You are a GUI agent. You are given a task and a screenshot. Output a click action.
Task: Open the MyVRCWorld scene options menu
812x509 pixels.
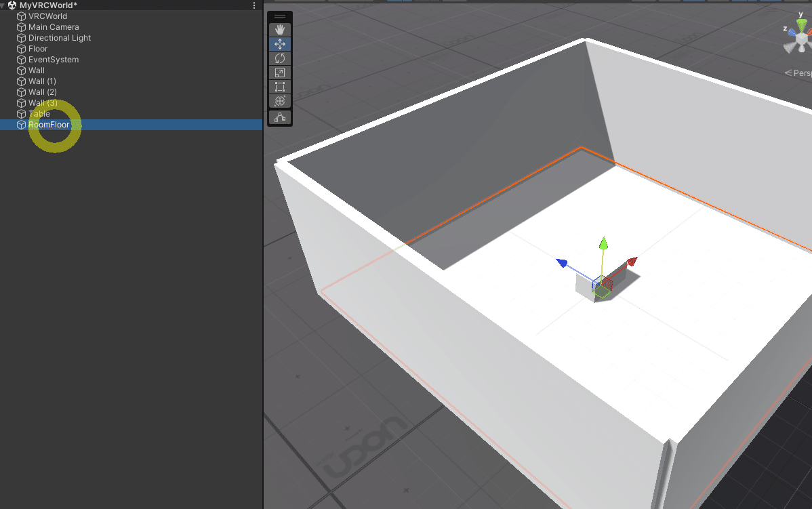(253, 5)
